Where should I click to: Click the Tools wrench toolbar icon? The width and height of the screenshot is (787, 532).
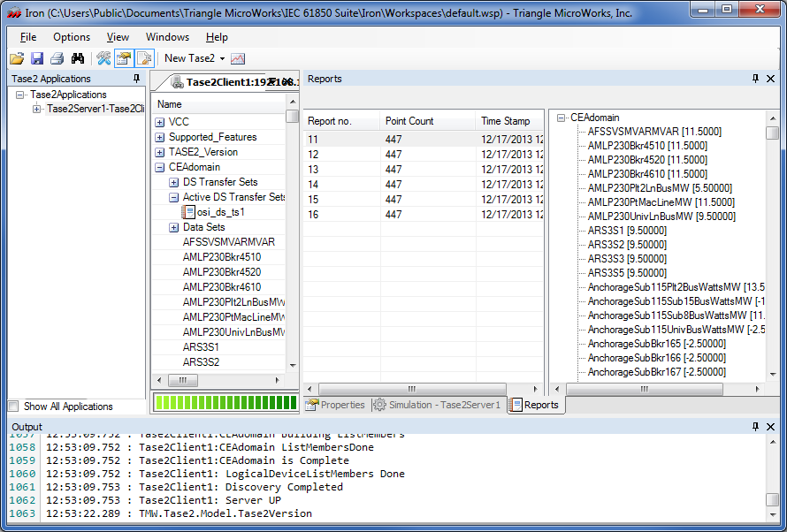pos(103,58)
